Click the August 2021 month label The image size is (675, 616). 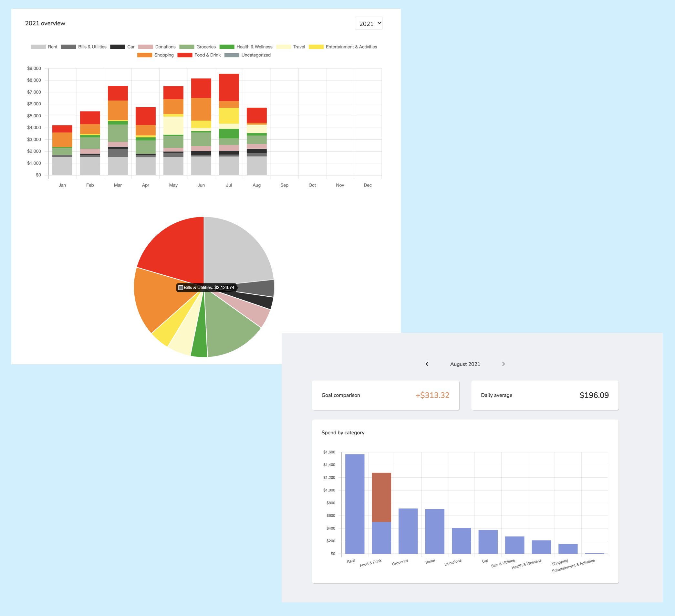coord(465,364)
